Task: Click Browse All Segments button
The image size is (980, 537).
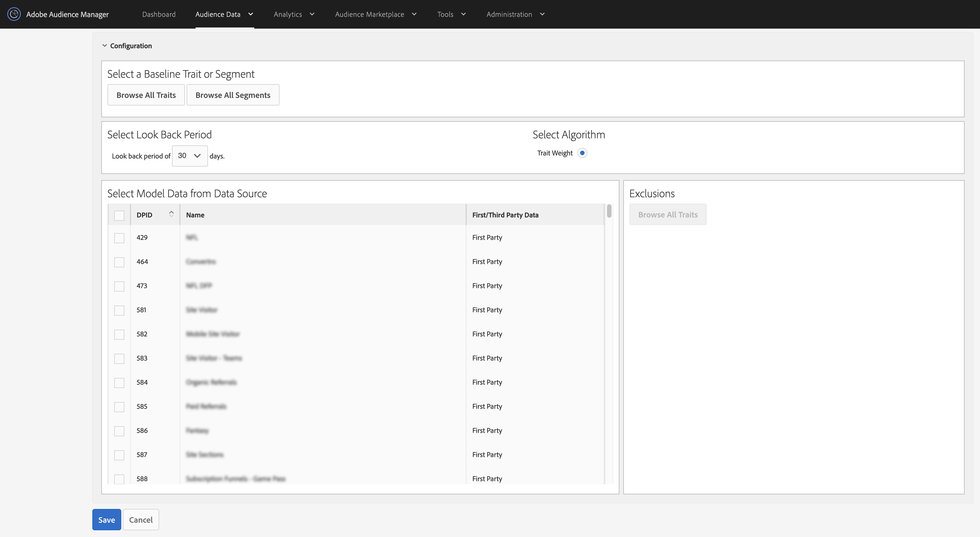Action: coord(232,95)
